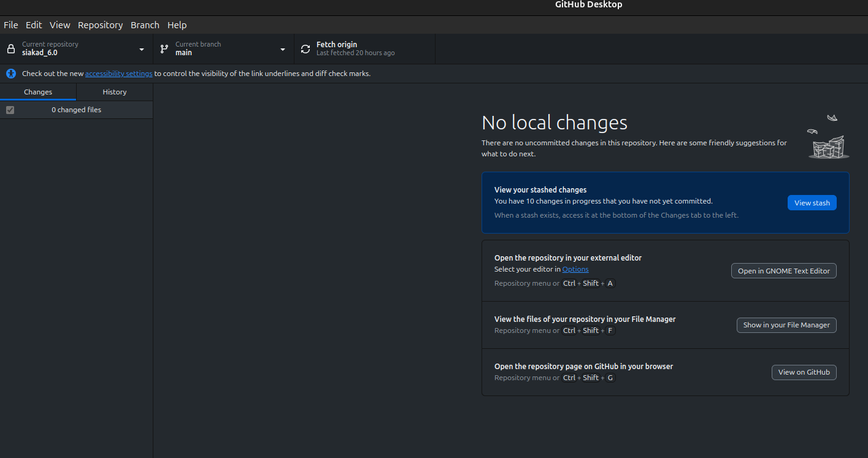Click the blue accessibility info icon
Viewport: 868px width, 458px height.
click(11, 74)
